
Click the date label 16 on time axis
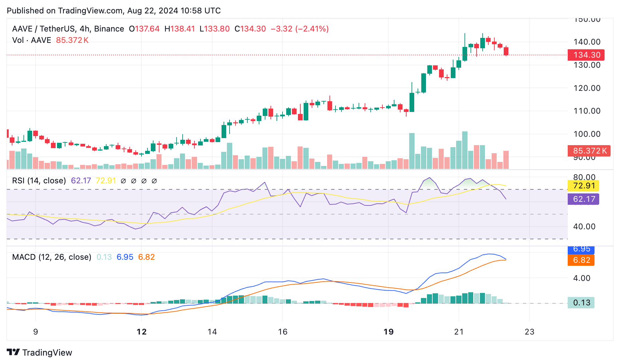pyautogui.click(x=283, y=332)
